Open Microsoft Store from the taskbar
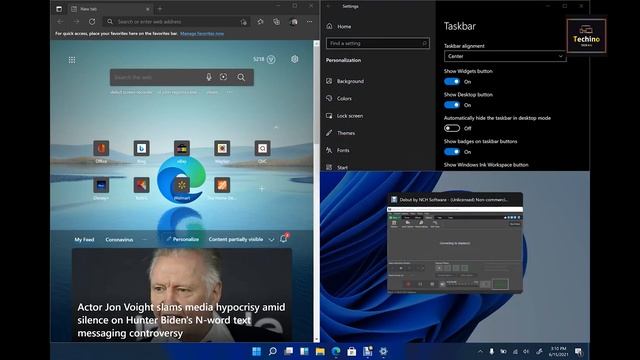Viewport: 640px width, 360px height. 351,351
